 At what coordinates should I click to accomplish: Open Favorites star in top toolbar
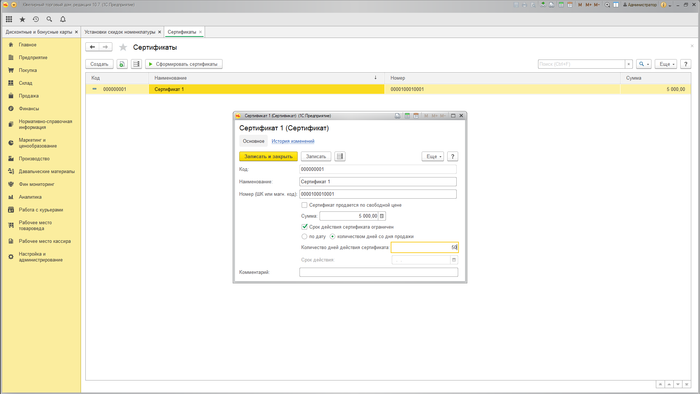(22, 19)
